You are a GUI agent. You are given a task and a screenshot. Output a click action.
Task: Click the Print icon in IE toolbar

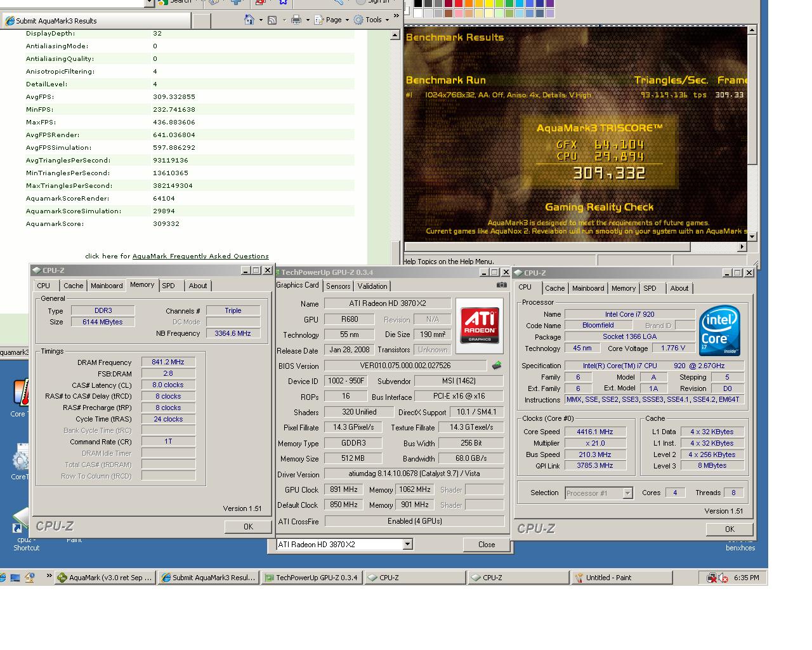296,20
